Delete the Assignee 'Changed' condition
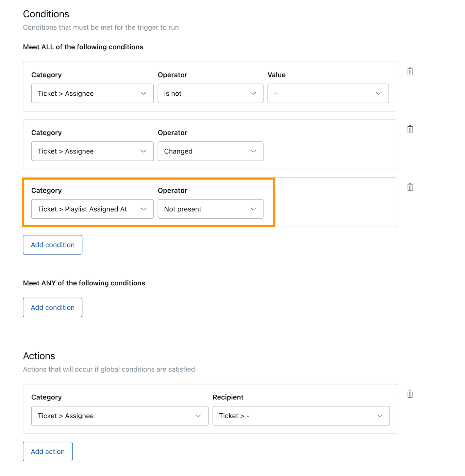The width and height of the screenshot is (465, 476). tap(410, 129)
